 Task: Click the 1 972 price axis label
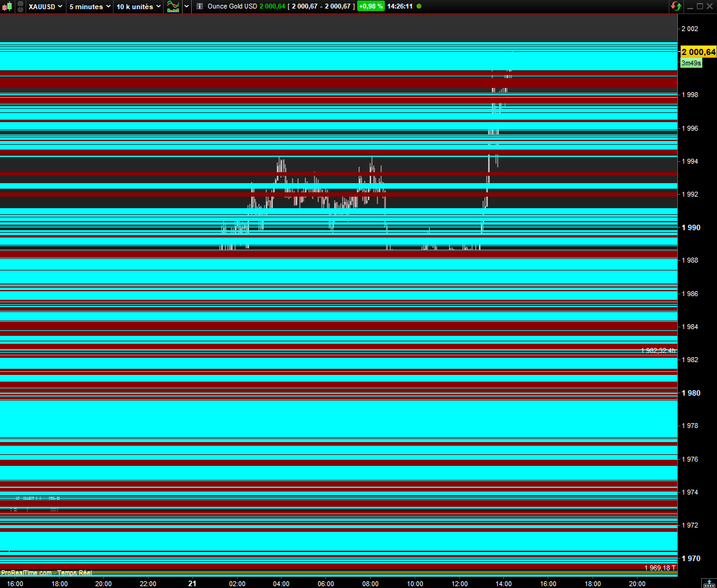point(690,525)
